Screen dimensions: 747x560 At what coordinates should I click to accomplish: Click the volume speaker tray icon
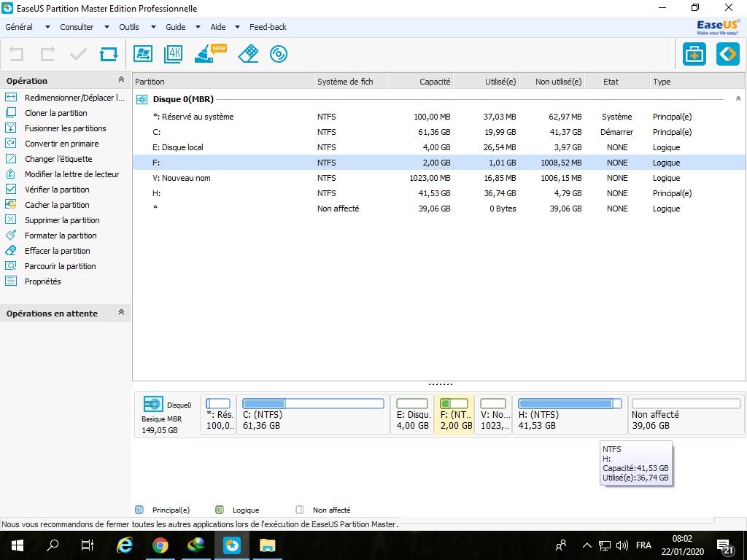click(x=622, y=545)
